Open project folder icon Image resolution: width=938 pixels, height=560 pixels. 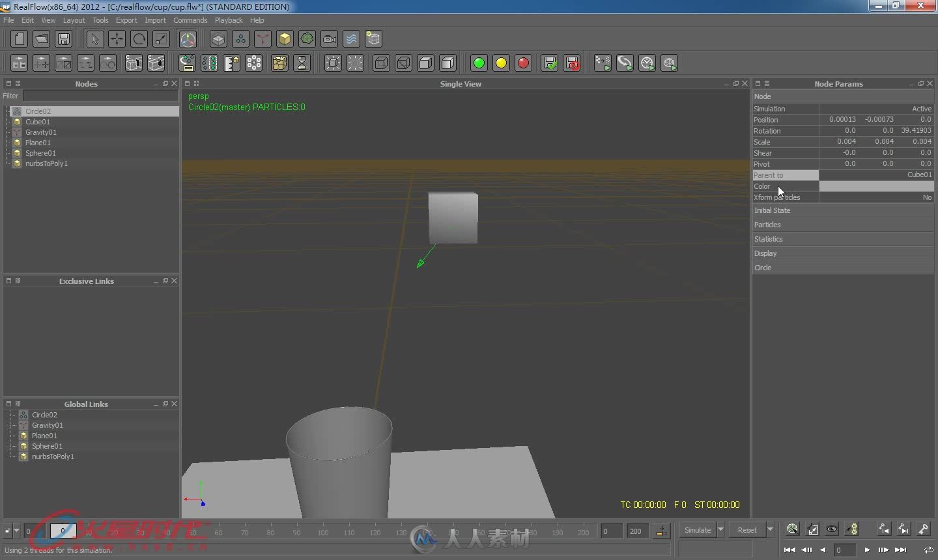42,39
